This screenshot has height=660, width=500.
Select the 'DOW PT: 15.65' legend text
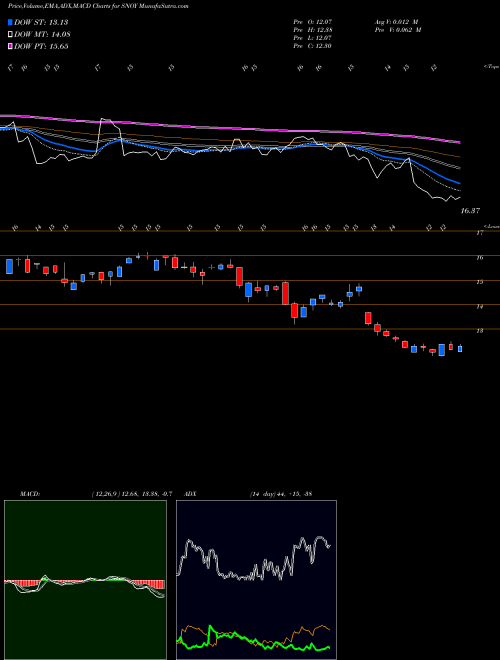pos(41,46)
